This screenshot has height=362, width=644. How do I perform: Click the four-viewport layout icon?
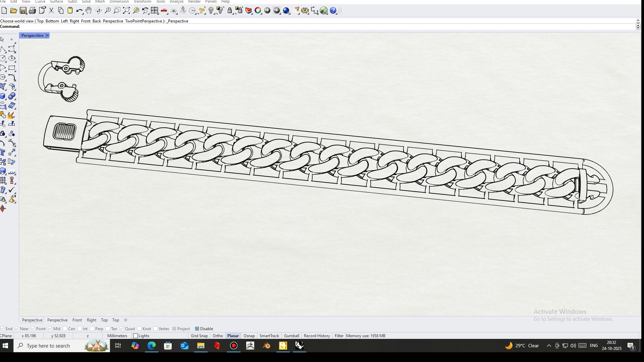pos(155,11)
